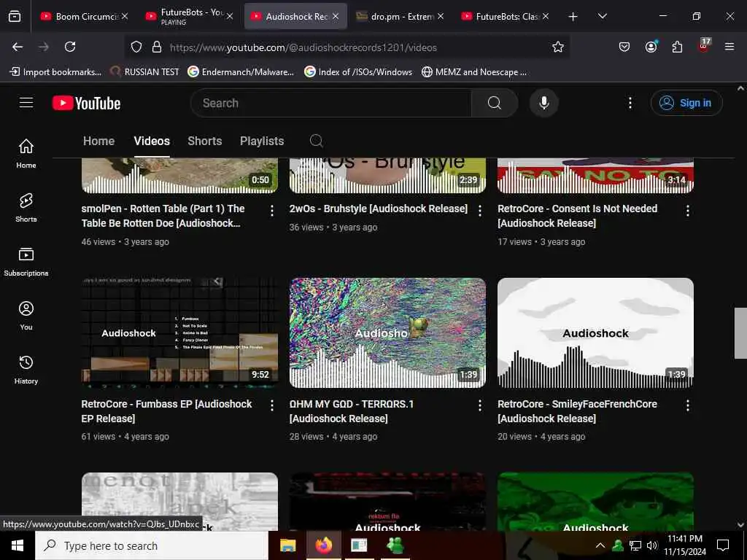Screen dimensions: 747x560
Task: Open more options for Consent Is Not Needed video
Action: click(687, 211)
